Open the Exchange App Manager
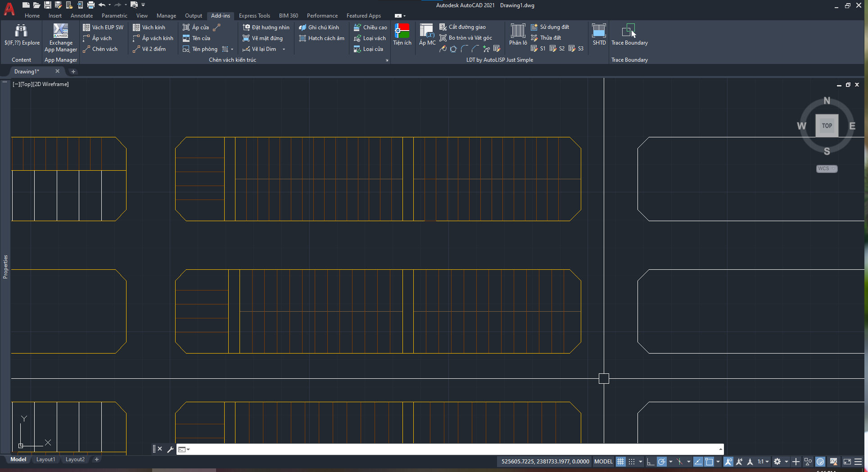Screen dimensions: 868x472 coord(61,37)
